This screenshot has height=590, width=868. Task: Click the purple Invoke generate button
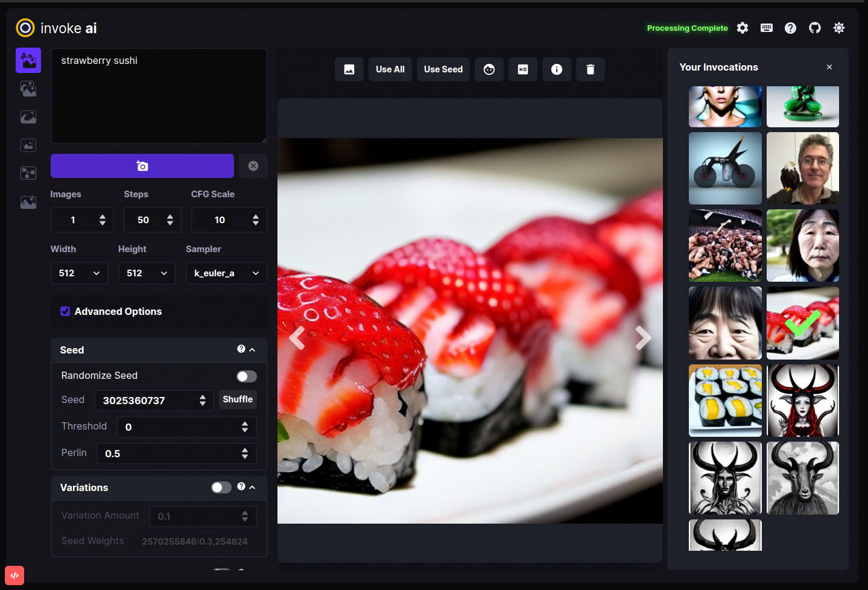pyautogui.click(x=142, y=166)
